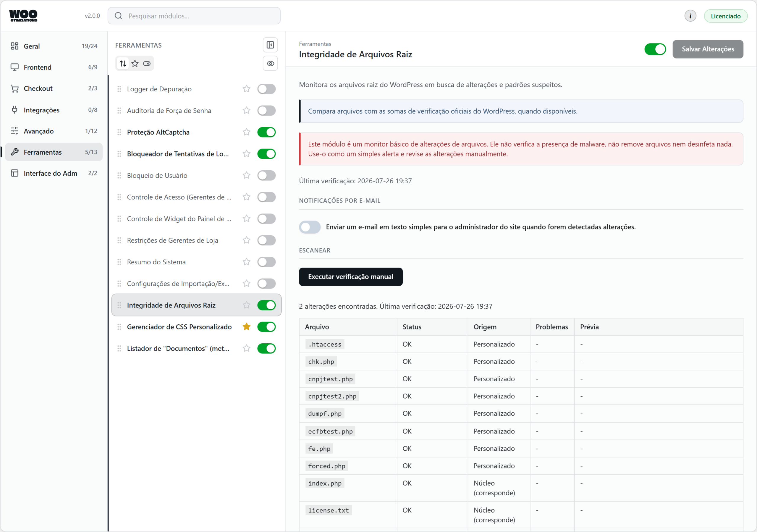Collapse the Ferramentas panel using the sidebar icon
The height and width of the screenshot is (532, 757).
click(270, 45)
